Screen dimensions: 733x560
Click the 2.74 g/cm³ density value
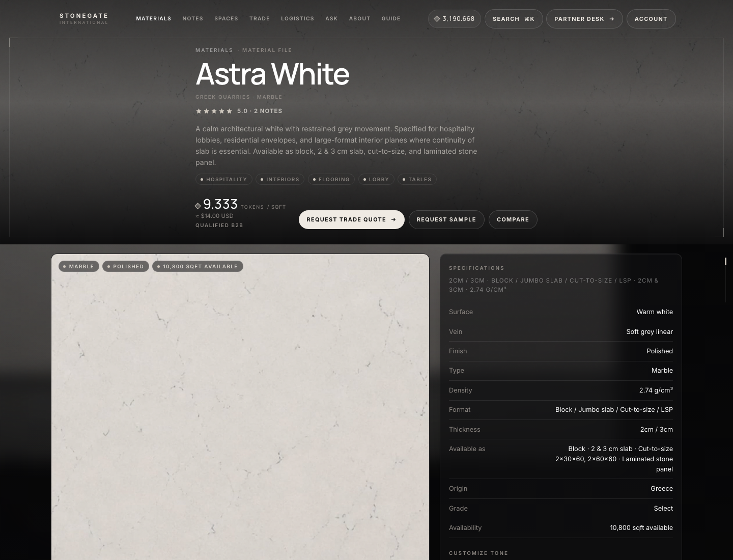[x=656, y=390]
